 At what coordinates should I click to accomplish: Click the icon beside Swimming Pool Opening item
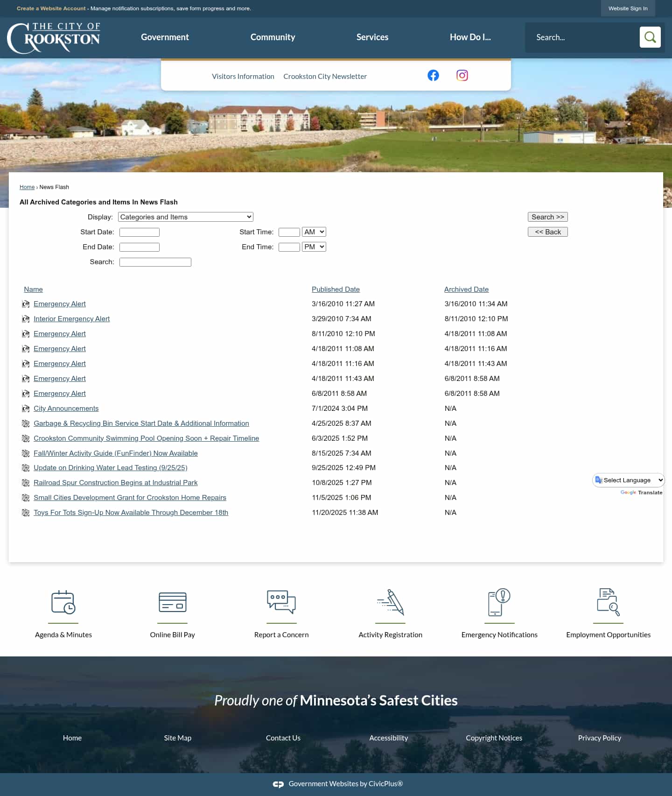(x=26, y=438)
